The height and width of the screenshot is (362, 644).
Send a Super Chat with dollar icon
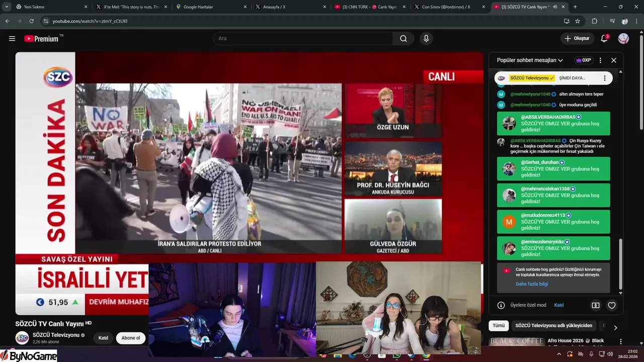tap(596, 305)
